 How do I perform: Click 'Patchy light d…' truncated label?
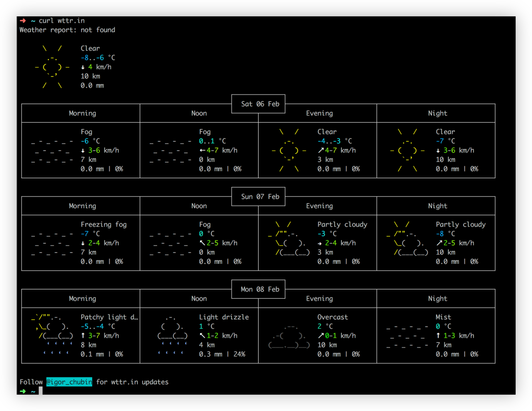click(109, 317)
